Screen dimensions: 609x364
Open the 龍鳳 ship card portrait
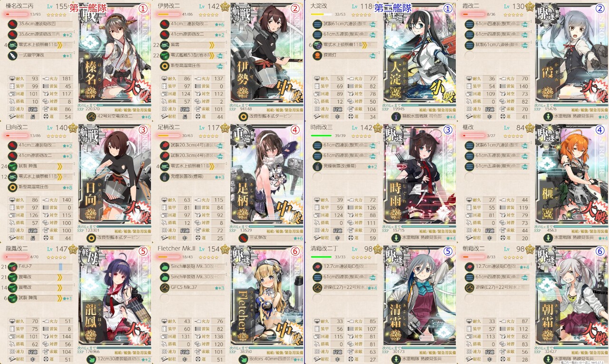tap(111, 304)
